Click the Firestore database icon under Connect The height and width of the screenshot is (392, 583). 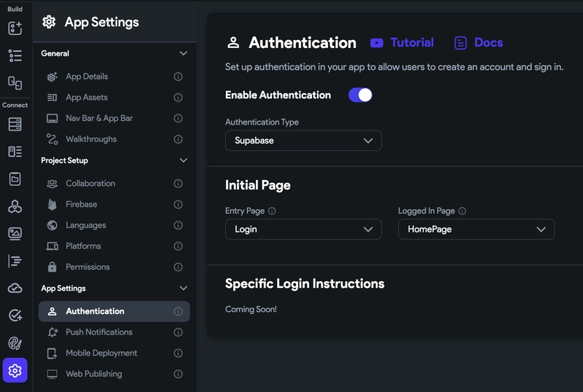coord(15,124)
